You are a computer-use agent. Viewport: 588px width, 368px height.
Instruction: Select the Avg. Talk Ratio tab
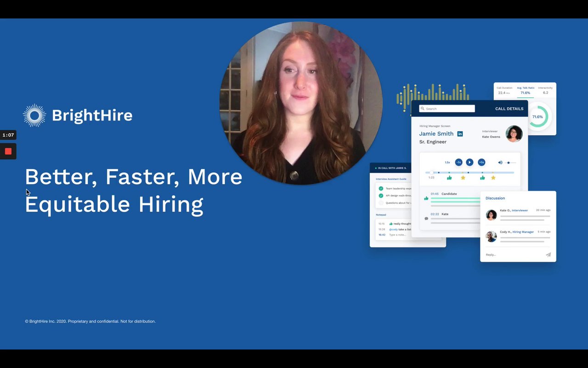[526, 90]
